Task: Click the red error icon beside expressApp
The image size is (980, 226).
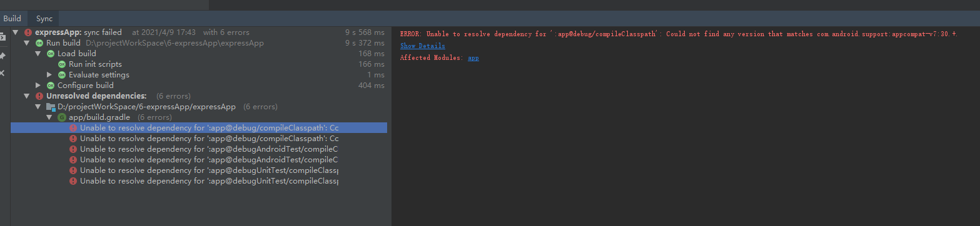Action: click(28, 32)
